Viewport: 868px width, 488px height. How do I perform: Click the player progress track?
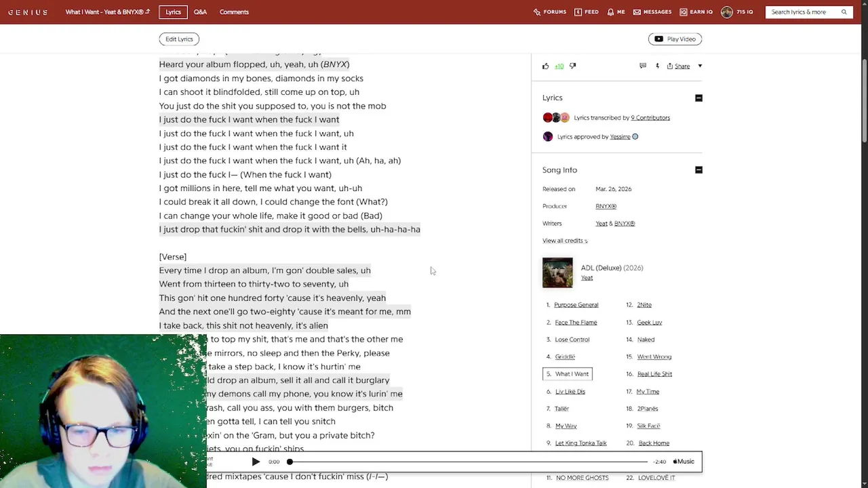468,462
